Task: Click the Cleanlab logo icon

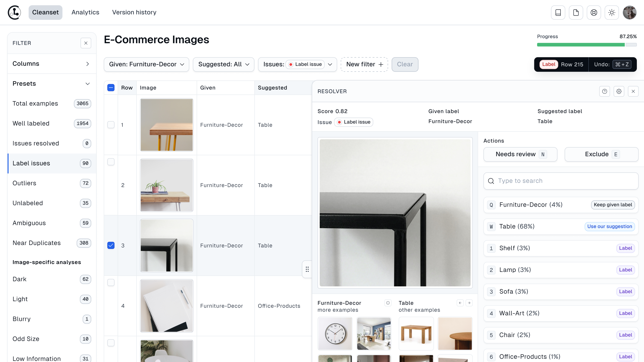Action: click(14, 12)
